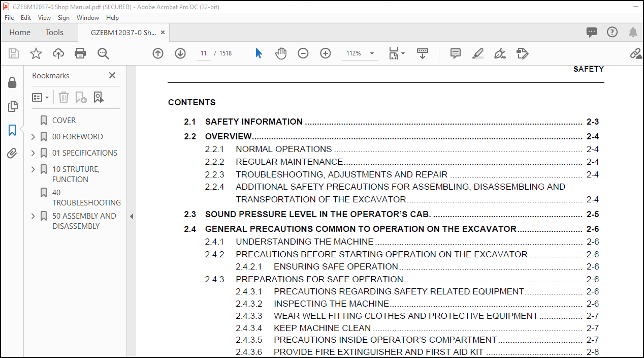Image resolution: width=644 pixels, height=358 pixels.
Task: Click the share link icon
Action: point(635,53)
